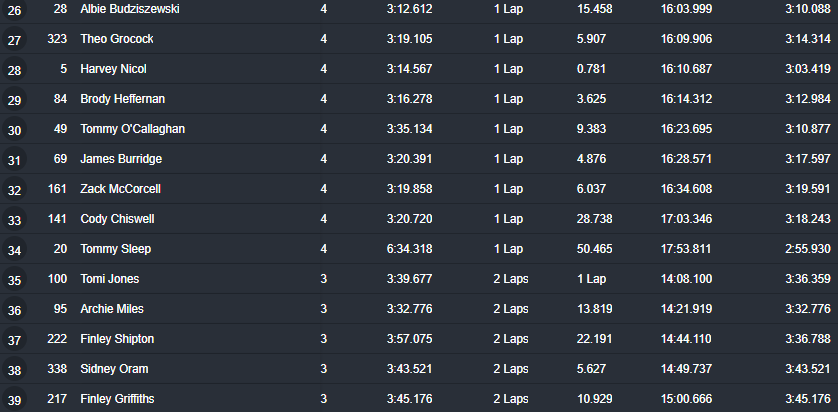Screen dimensions: 838x412
Task: Click position badge 26
Action: [14, 10]
